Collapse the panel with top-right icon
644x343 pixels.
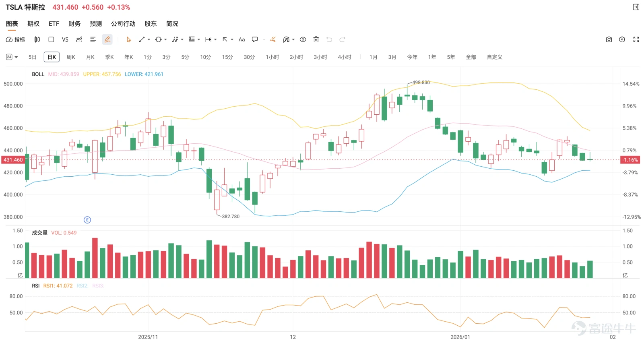[x=636, y=7]
